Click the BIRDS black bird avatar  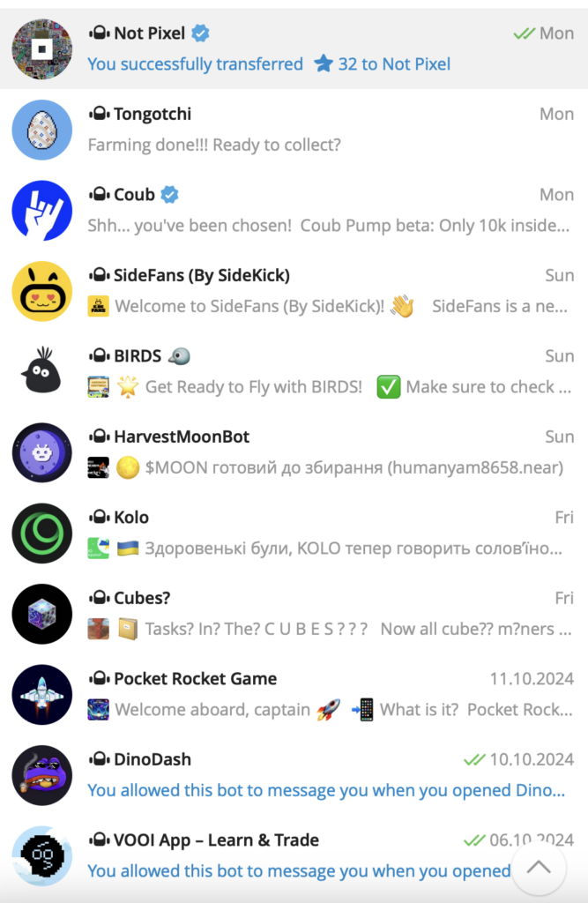(42, 371)
